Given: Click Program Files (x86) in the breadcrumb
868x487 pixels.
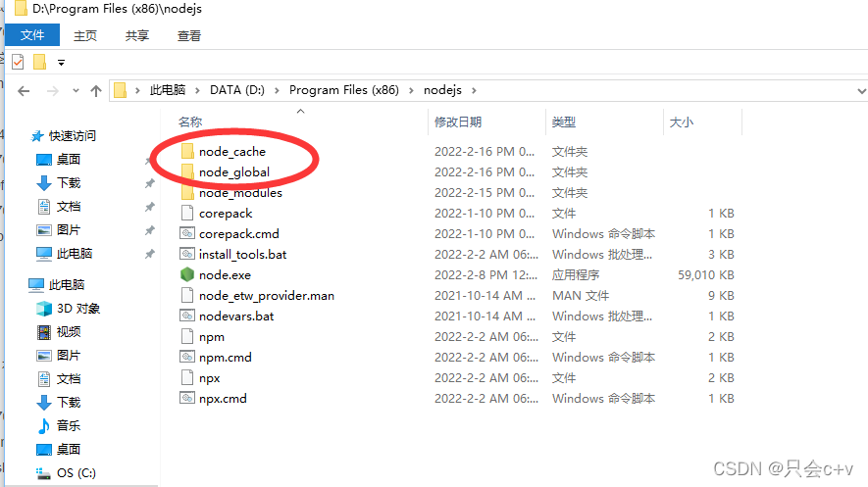Looking at the screenshot, I should pyautogui.click(x=344, y=90).
